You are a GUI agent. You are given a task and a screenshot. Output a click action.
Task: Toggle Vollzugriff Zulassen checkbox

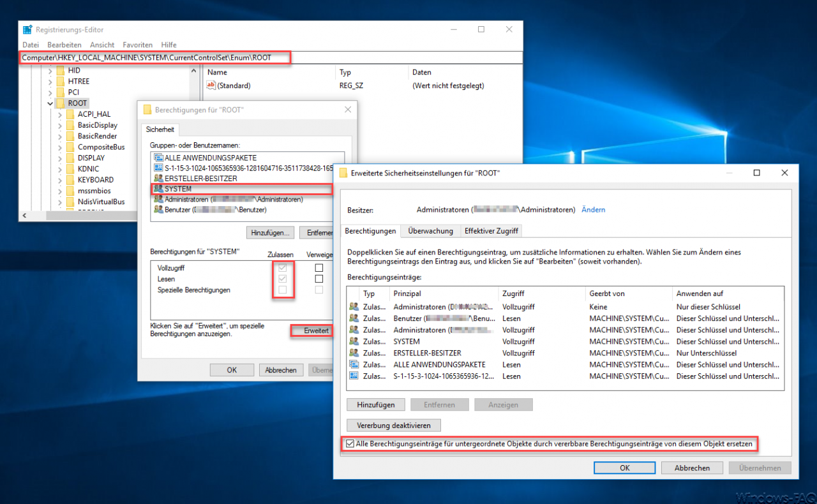(x=281, y=268)
